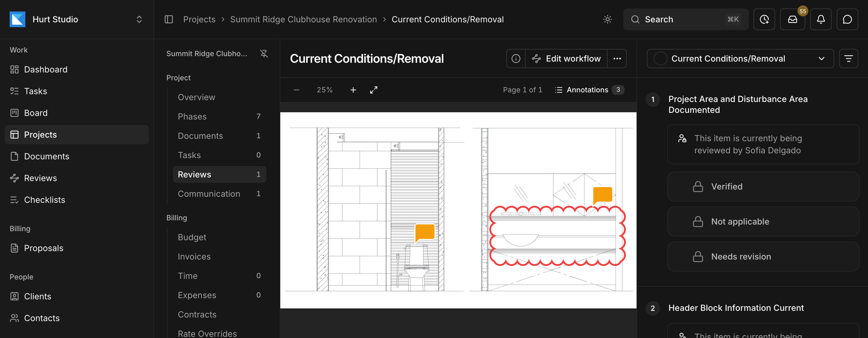
Task: Open the time tracker clock icon
Action: point(764,19)
